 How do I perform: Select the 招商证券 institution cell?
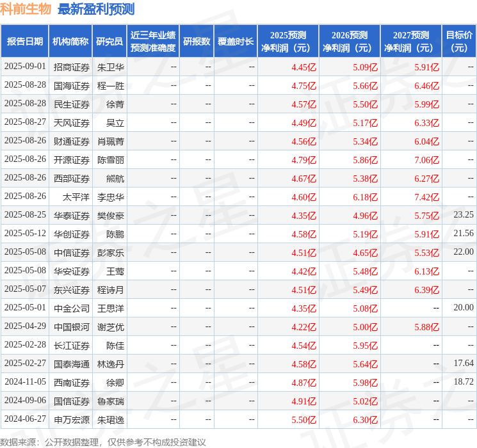pyautogui.click(x=72, y=67)
